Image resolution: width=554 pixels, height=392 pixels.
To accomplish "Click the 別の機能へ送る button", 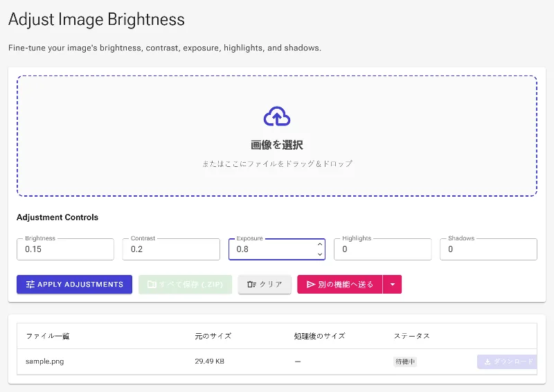I will coord(340,285).
